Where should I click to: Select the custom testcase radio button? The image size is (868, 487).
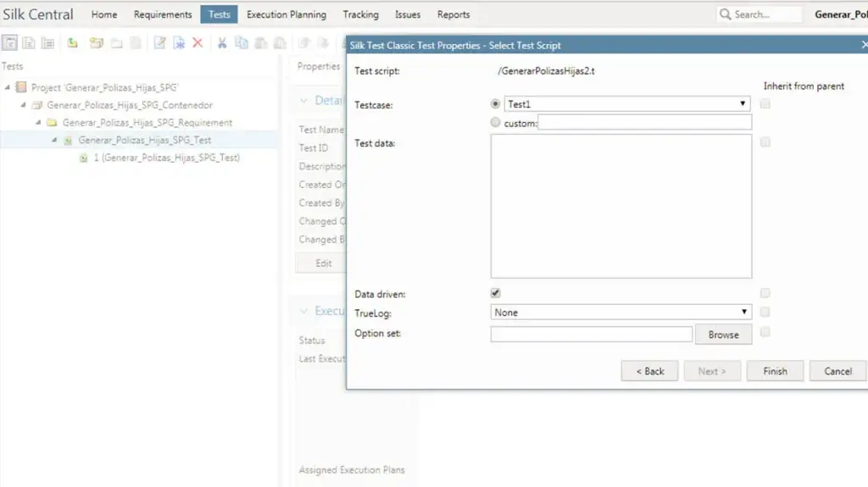tap(495, 122)
